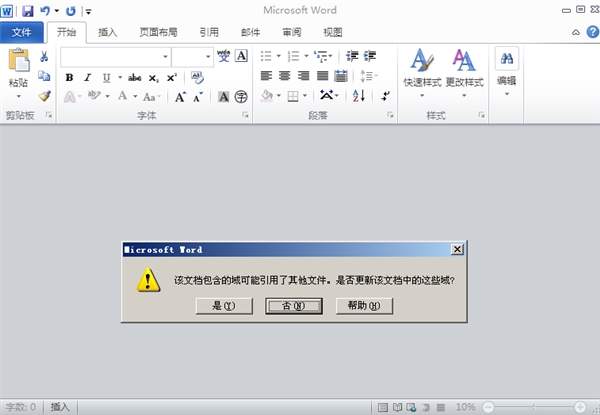Switch to the Mailings (邮件) tab

[251, 33]
